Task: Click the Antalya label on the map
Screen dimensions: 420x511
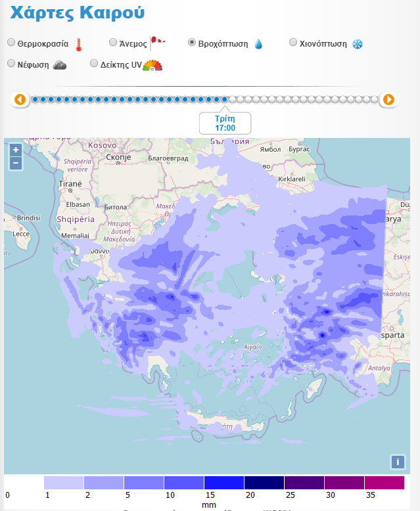Action: (x=379, y=368)
